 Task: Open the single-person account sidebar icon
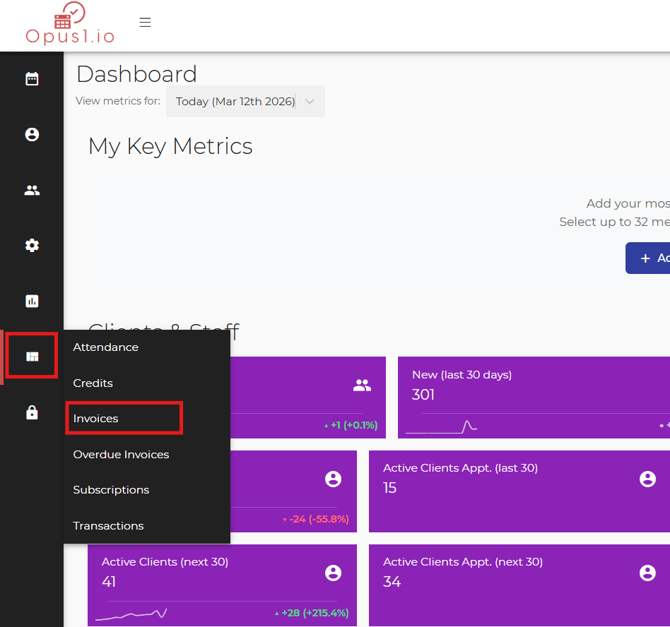click(32, 134)
